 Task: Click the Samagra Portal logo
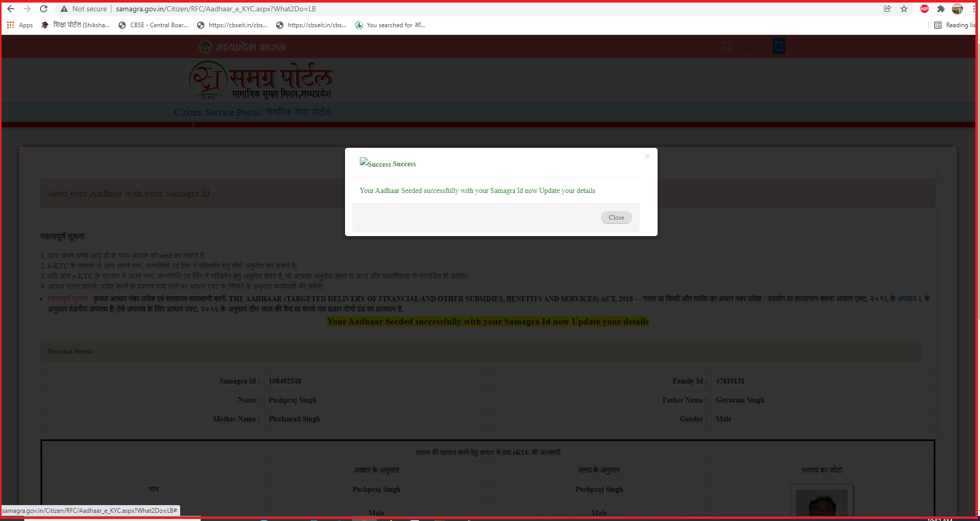click(x=260, y=81)
